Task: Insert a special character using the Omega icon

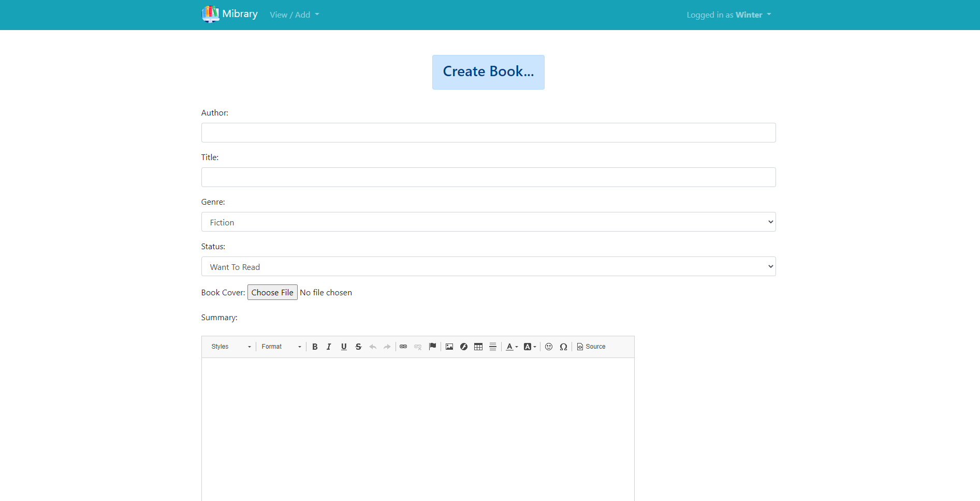Action: click(563, 347)
